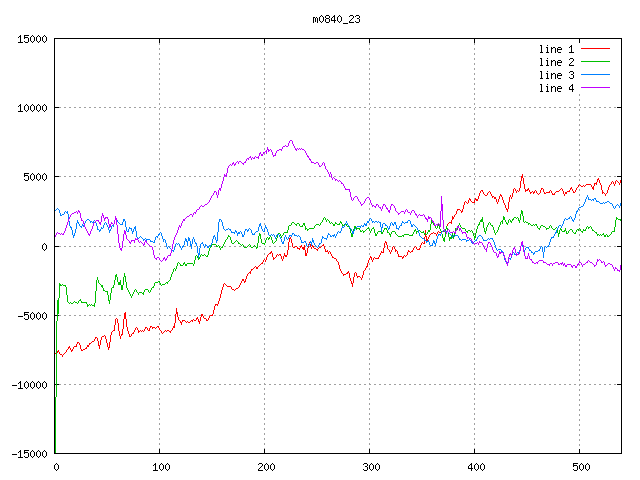640x480 pixels.
Task: Click the purple line's highest peak
Action: click(x=291, y=141)
